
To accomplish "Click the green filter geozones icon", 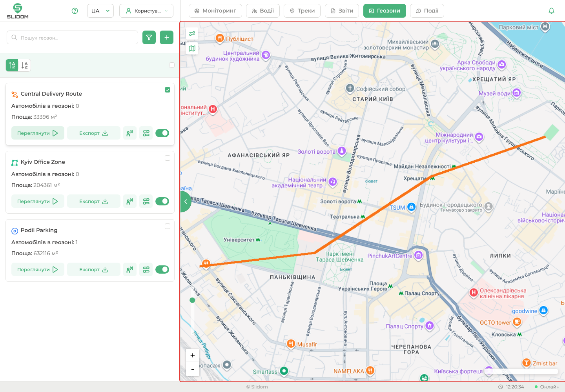I will (x=149, y=38).
